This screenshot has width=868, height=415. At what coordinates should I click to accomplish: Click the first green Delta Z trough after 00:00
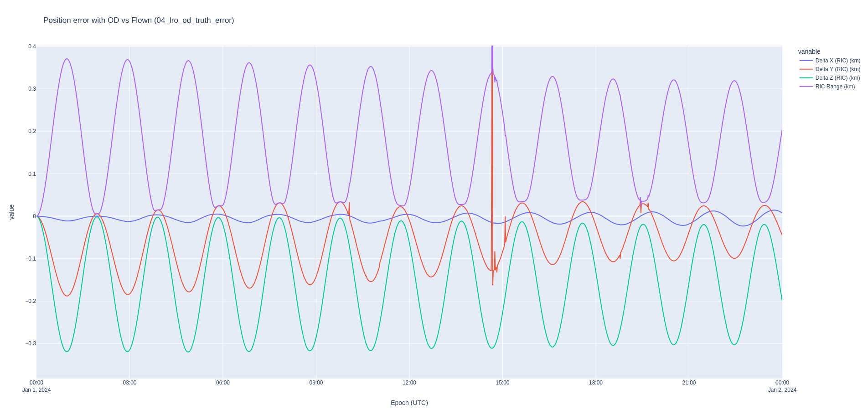[x=67, y=352]
